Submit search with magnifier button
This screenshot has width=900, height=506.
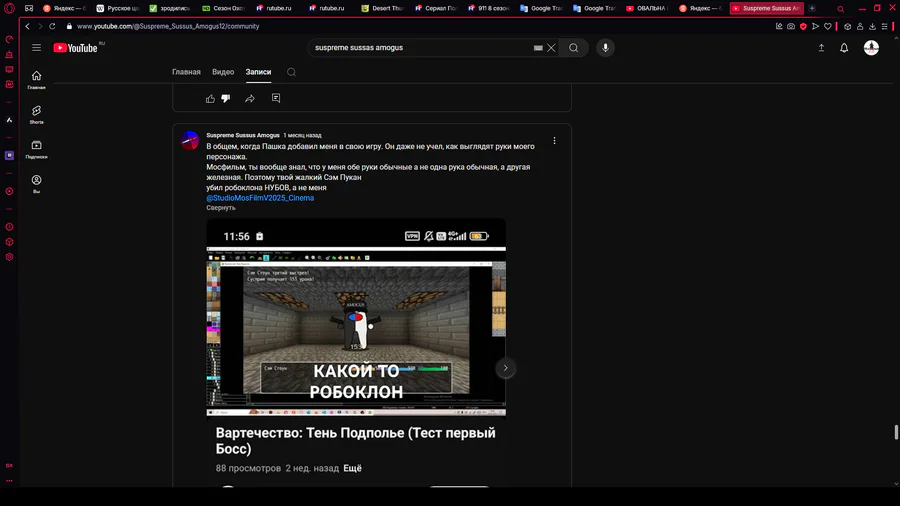573,48
